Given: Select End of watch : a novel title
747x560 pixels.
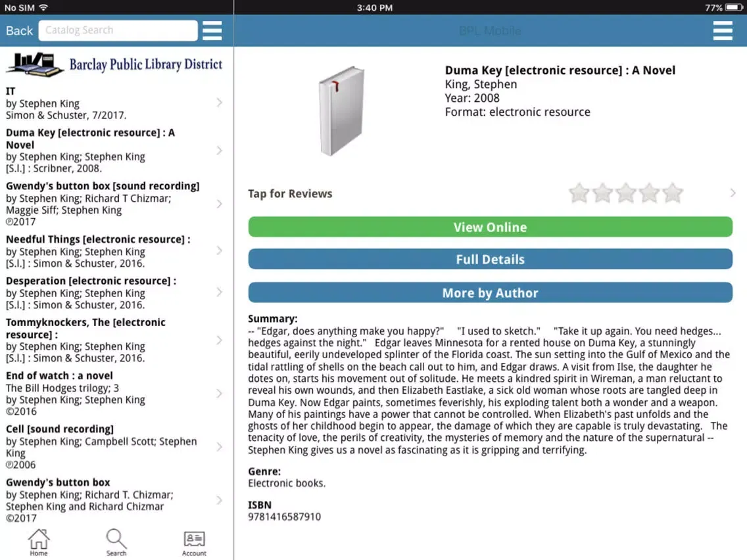Looking at the screenshot, I should coord(59,375).
